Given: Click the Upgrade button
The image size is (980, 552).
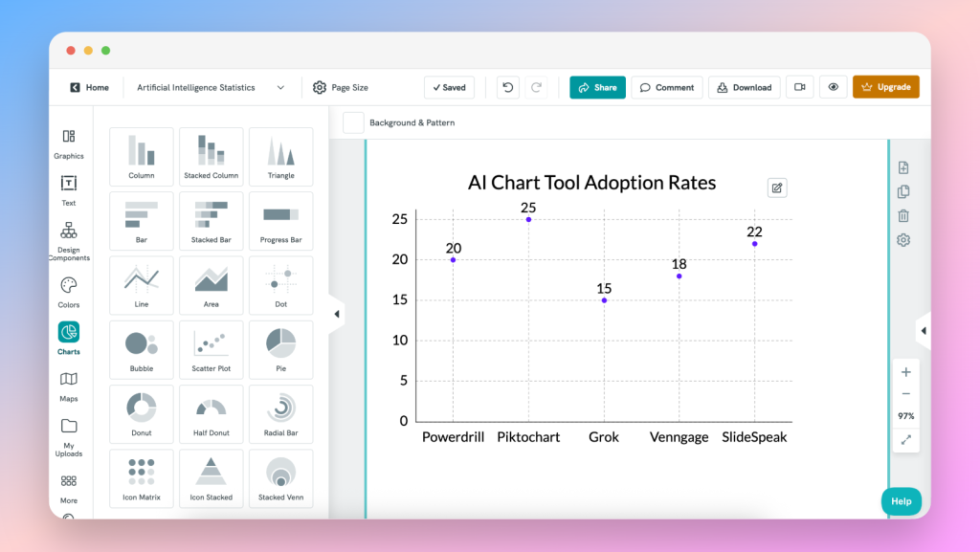Looking at the screenshot, I should pyautogui.click(x=885, y=87).
